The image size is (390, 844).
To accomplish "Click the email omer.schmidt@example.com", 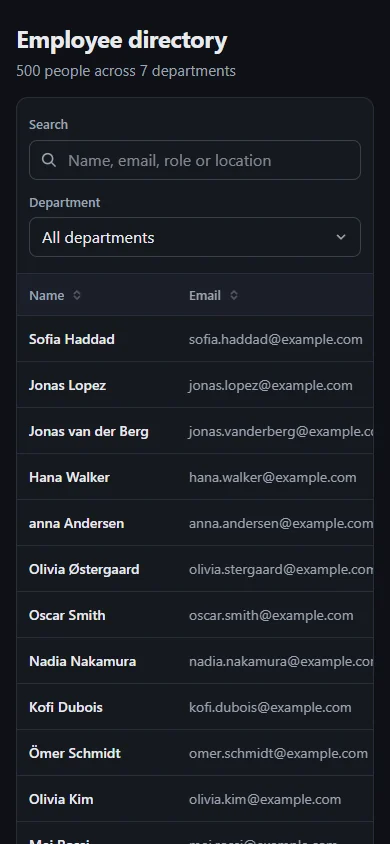I will click(278, 753).
